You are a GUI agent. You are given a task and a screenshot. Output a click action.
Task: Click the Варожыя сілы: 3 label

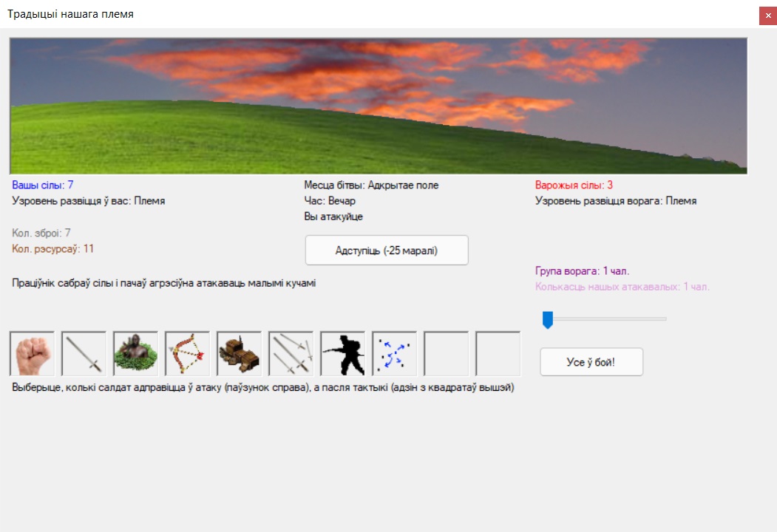(574, 185)
